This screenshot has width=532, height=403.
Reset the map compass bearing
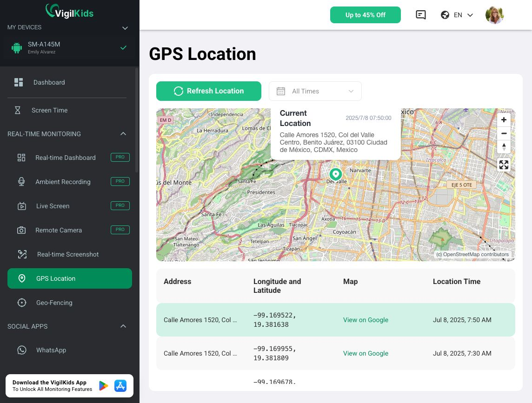pos(504,147)
